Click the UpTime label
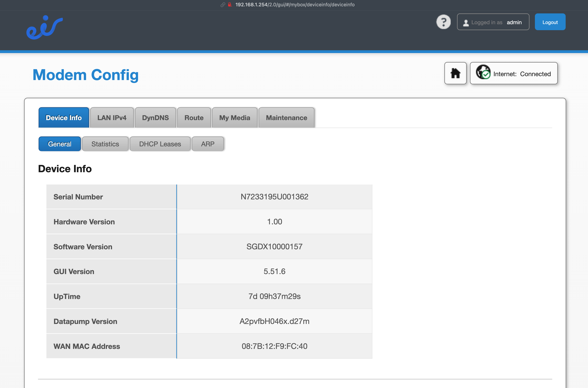The height and width of the screenshot is (388, 588). 67,296
